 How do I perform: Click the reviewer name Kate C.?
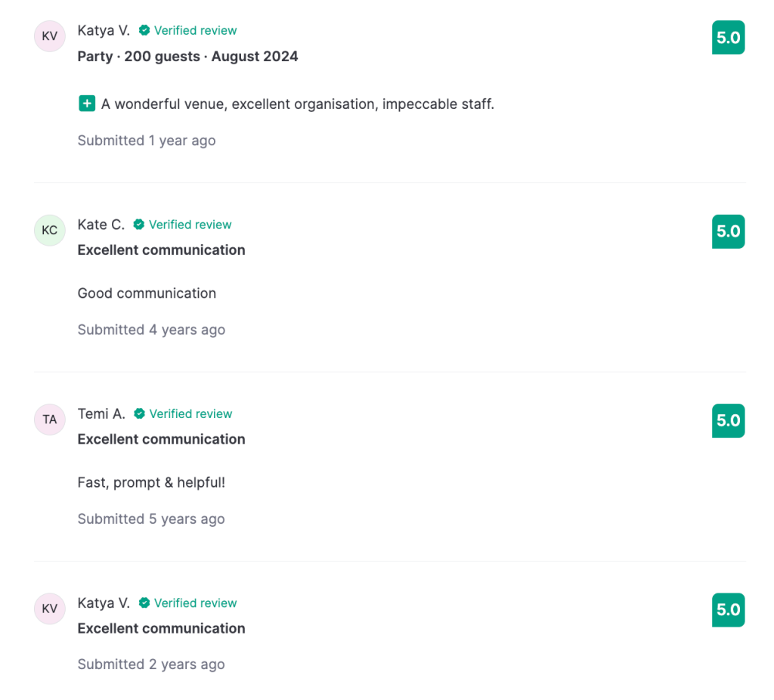pos(101,225)
